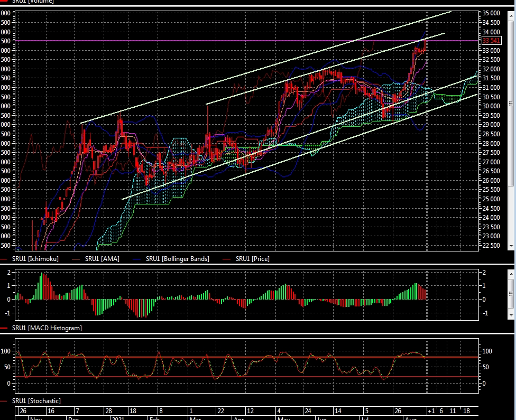This screenshot has width=516, height=420.
Task: Click the 2 label on right MACD axis
Action: [484, 272]
